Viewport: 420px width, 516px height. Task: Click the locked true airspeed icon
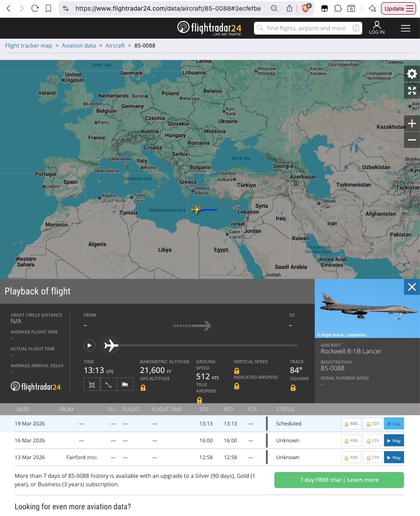(x=199, y=400)
